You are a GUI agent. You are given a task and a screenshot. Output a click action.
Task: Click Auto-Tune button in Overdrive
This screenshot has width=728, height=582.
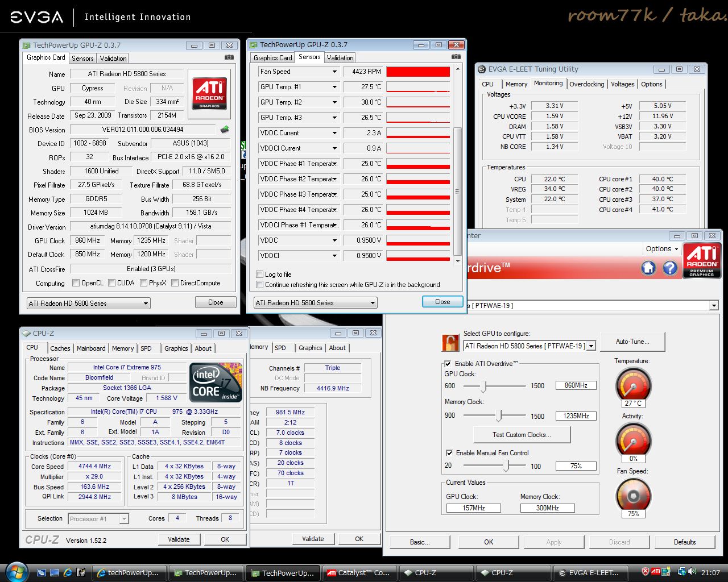click(x=632, y=342)
